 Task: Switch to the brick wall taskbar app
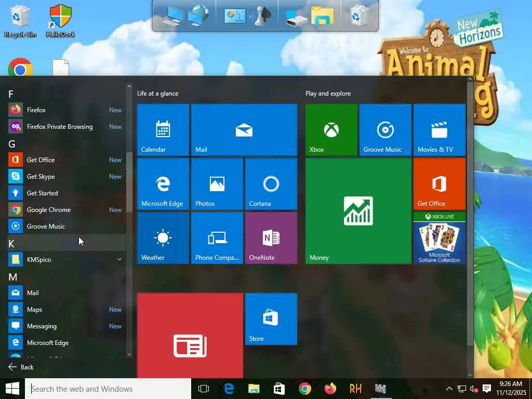pos(380,389)
